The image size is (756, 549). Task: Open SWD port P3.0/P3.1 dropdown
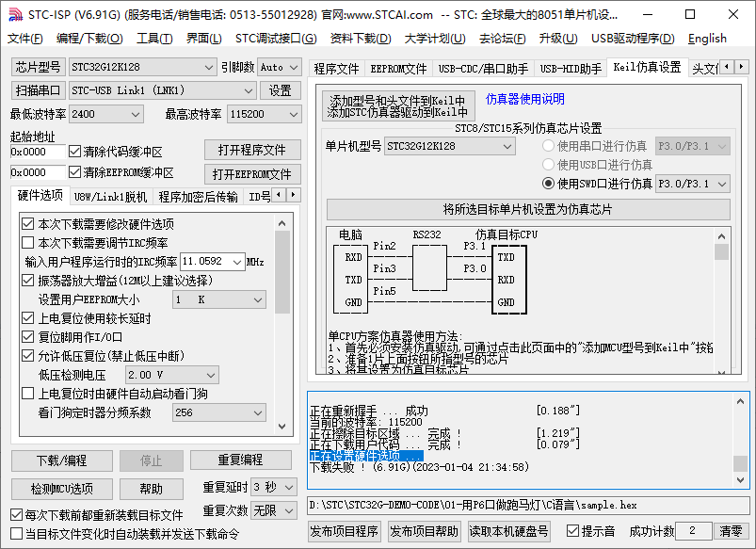click(x=692, y=184)
